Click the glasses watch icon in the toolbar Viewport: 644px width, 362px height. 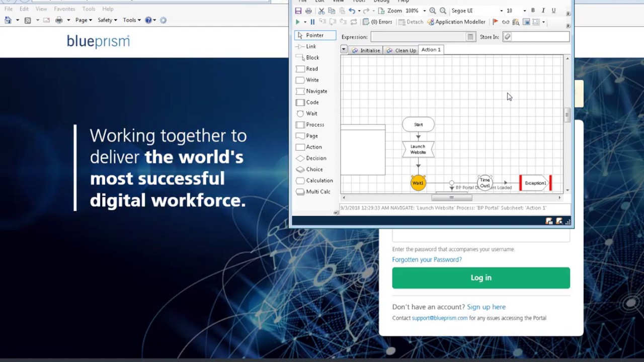506,22
